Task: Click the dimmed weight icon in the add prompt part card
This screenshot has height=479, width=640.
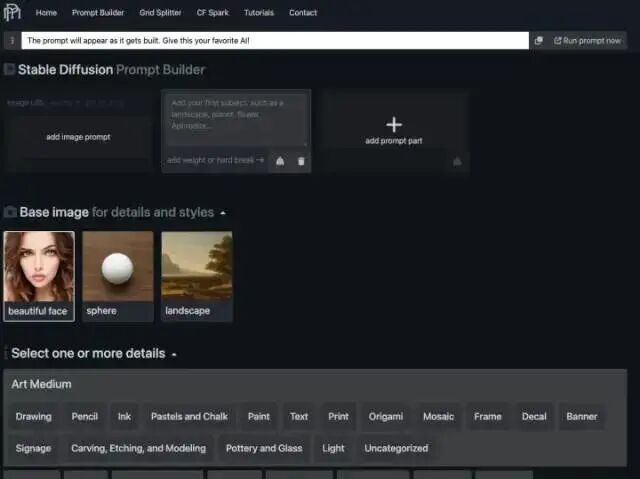Action: (457, 162)
